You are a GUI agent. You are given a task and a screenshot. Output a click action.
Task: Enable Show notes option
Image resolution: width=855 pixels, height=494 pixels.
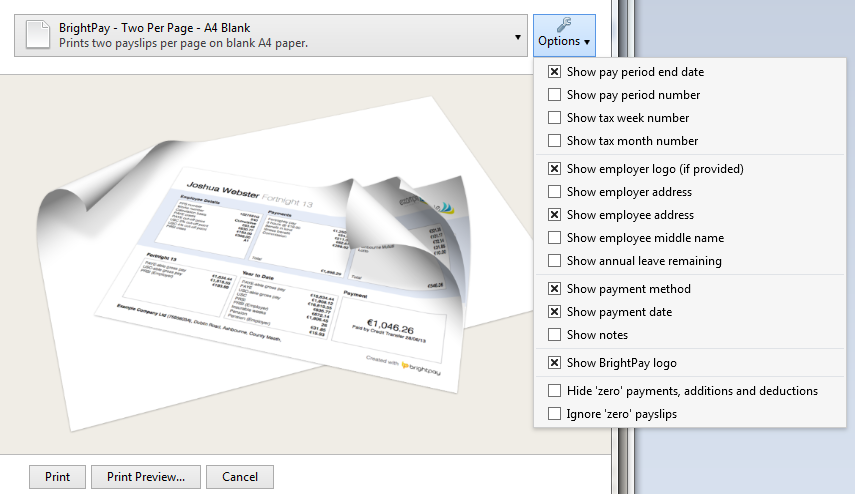(x=554, y=335)
